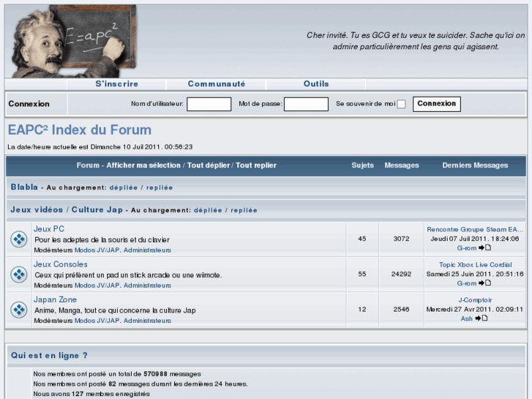The height and width of the screenshot is (399, 532).
Task: Click the Connexion submit button
Action: coord(437,104)
